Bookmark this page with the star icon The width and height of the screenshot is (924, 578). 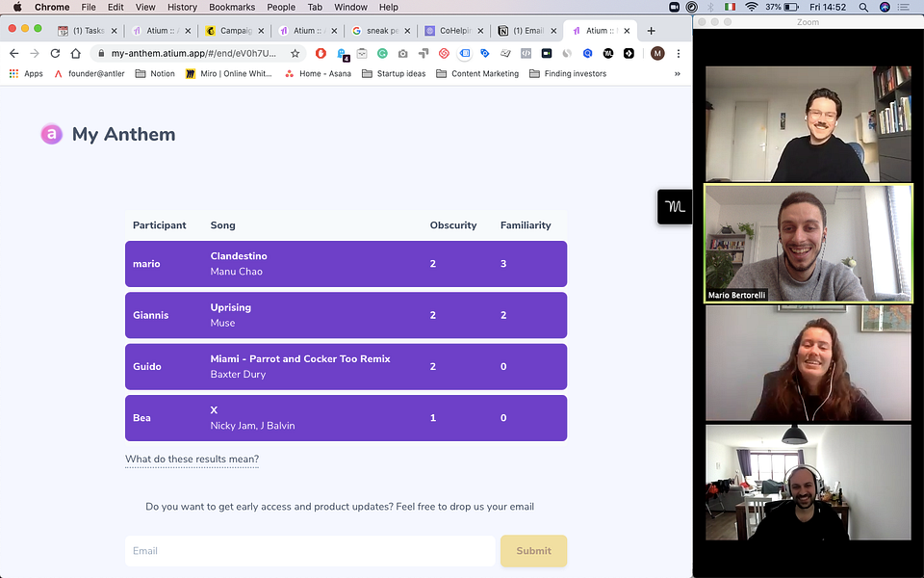tap(295, 53)
